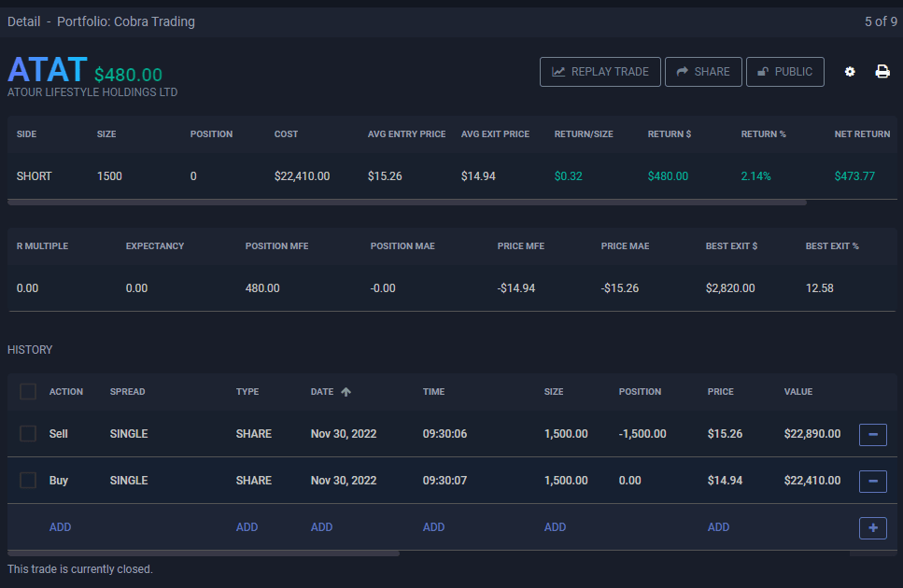Click ADD under the Type column
The image size is (903, 588).
click(247, 527)
